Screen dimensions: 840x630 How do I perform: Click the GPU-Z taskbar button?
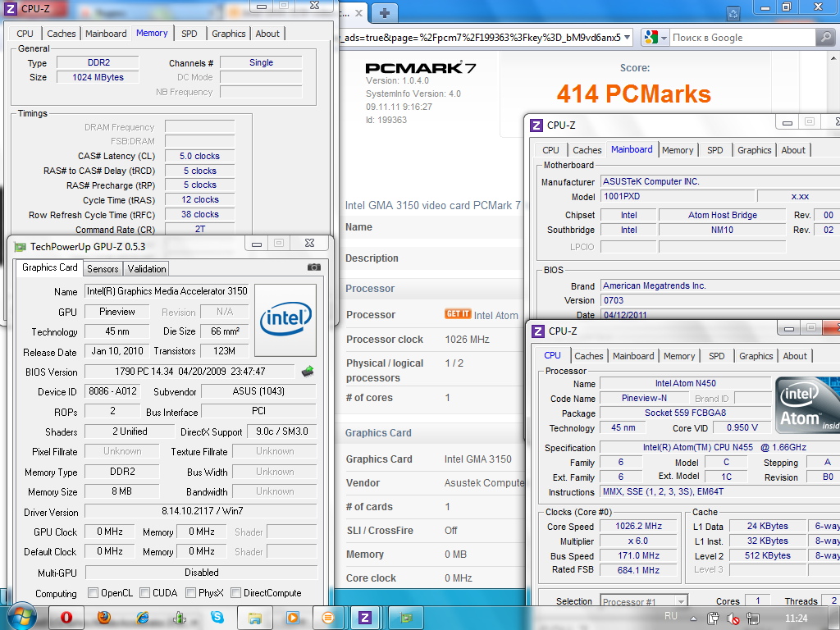pyautogui.click(x=405, y=618)
